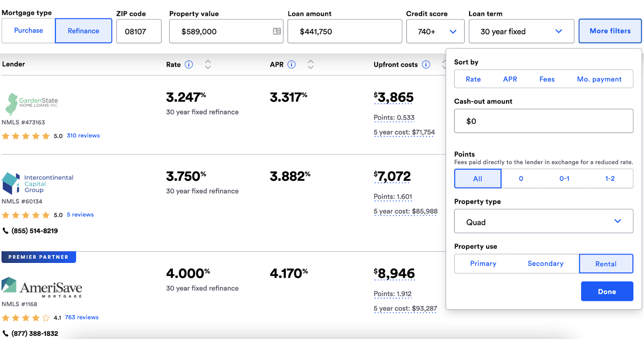The image size is (644, 339).
Task: Open the Intercontinental Capital Group logo
Action: tap(38, 184)
